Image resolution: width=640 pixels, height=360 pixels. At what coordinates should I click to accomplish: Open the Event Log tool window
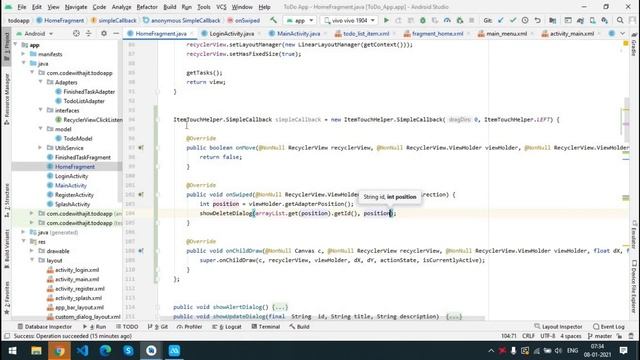609,327
